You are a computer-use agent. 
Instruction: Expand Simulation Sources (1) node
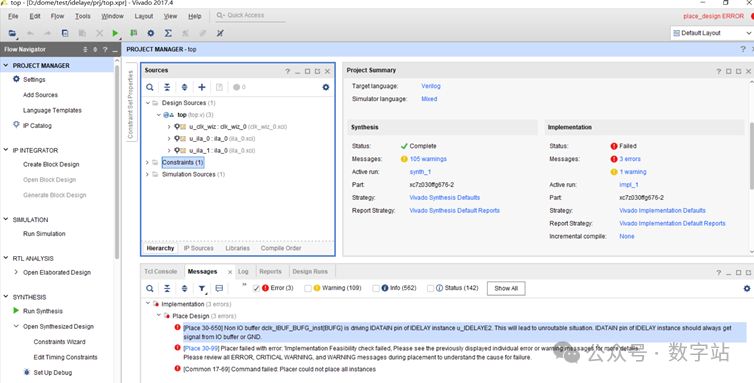pyautogui.click(x=147, y=174)
